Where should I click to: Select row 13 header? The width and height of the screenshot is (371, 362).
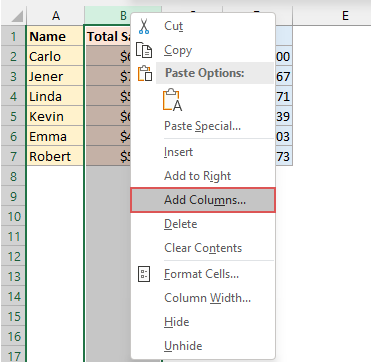click(x=13, y=276)
